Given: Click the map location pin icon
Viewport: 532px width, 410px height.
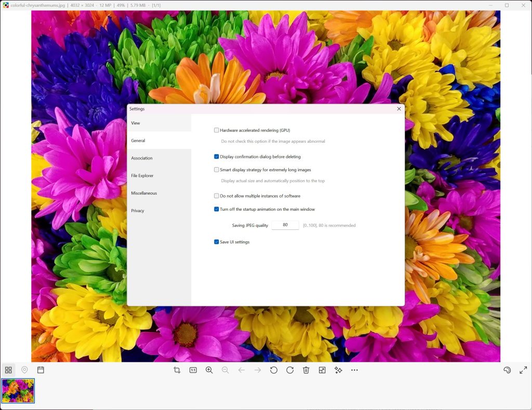Looking at the screenshot, I should pyautogui.click(x=24, y=370).
